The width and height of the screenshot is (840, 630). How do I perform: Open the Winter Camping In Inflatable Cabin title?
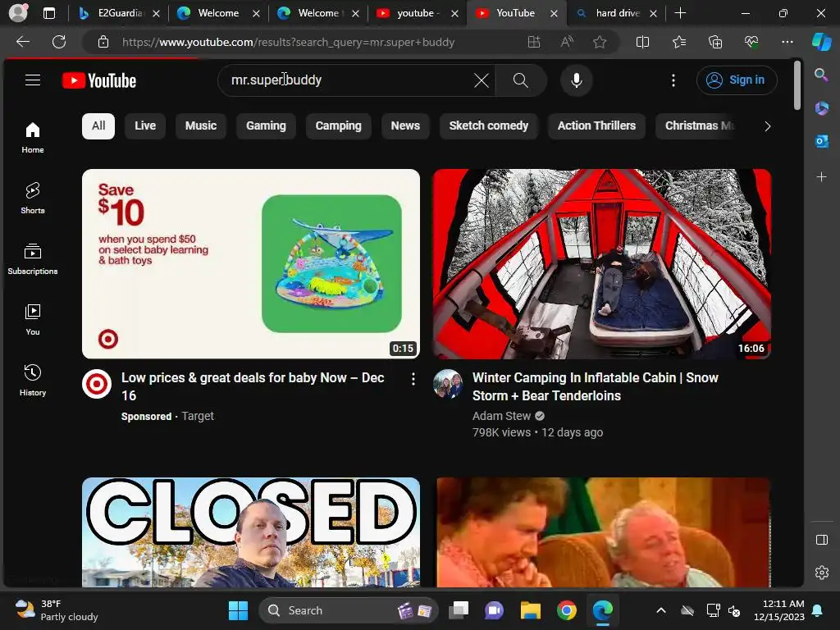596,386
